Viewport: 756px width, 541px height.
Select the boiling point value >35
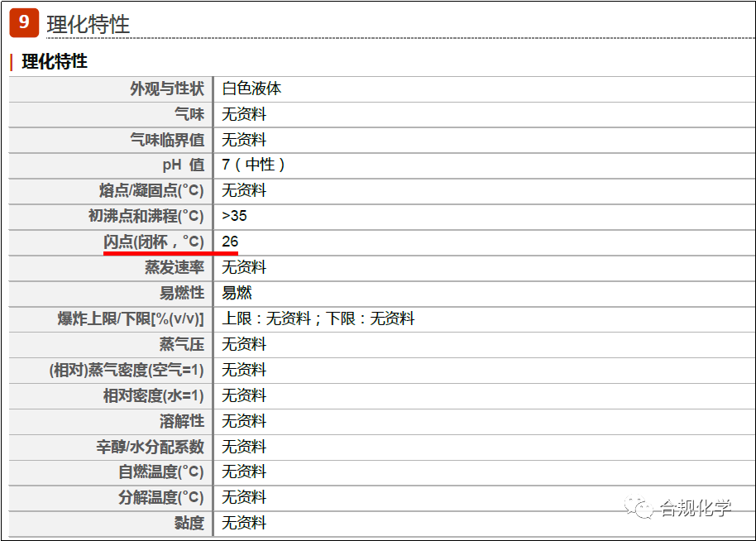click(x=234, y=216)
